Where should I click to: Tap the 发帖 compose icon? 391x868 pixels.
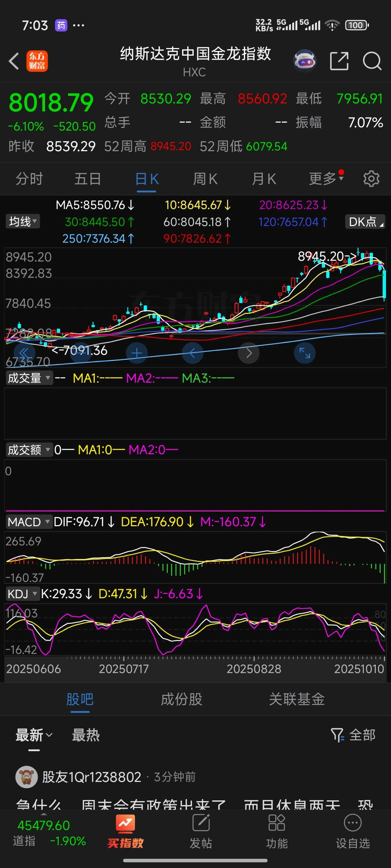coord(201,832)
